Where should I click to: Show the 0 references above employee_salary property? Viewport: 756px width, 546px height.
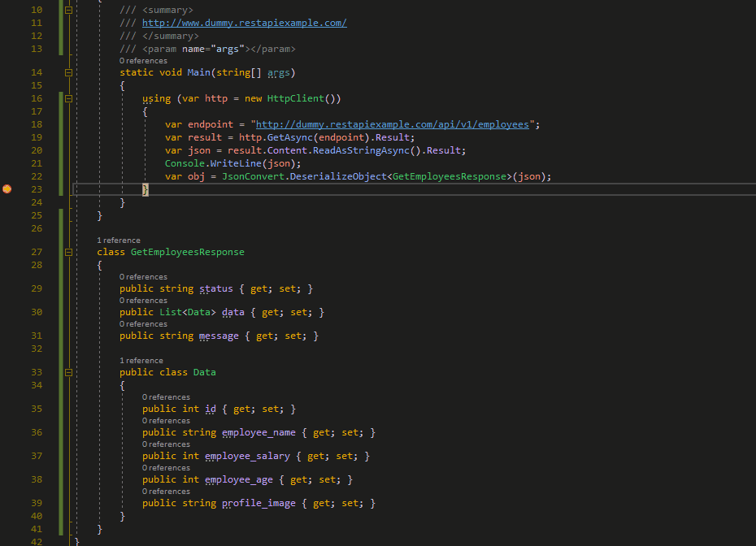[x=166, y=444]
